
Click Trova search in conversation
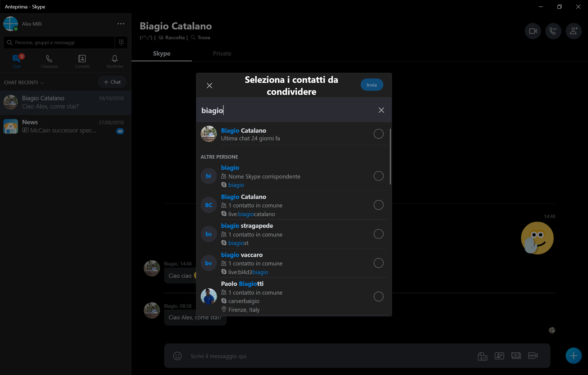tap(201, 38)
